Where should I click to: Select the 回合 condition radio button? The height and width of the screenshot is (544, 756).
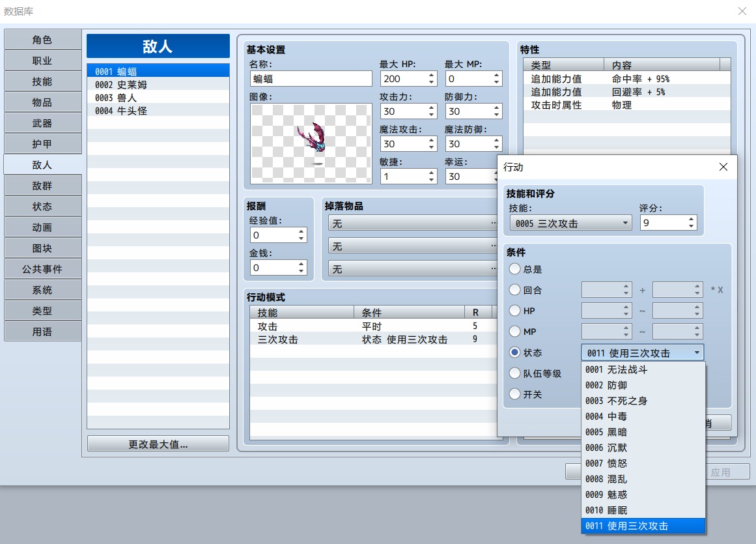515,290
